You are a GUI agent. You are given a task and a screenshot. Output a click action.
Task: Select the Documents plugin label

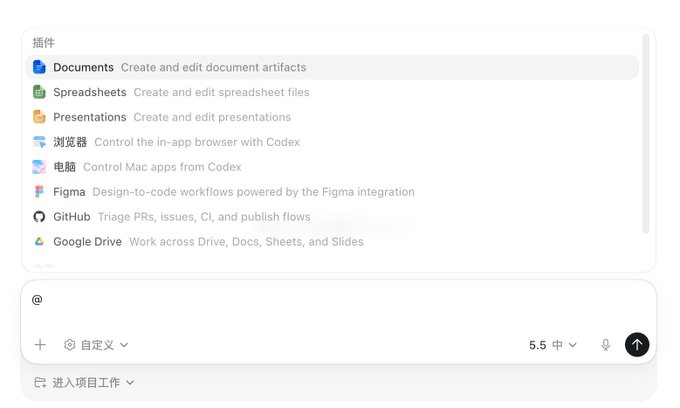(x=83, y=67)
